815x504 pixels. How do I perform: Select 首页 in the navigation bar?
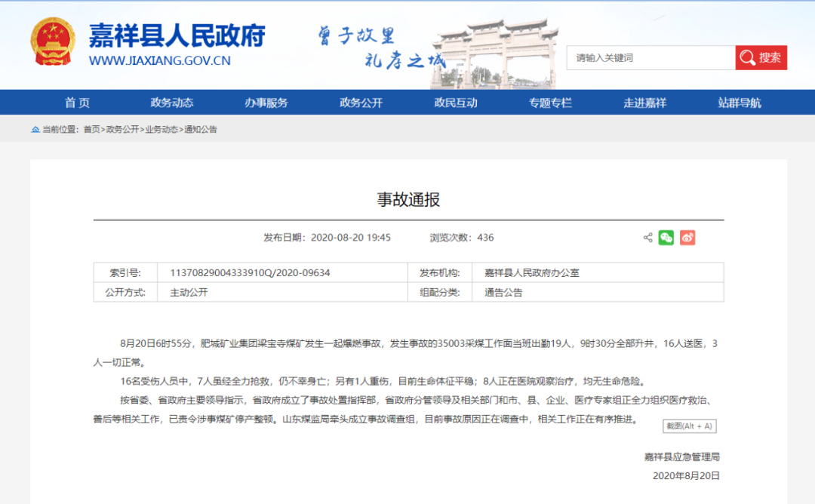click(78, 102)
